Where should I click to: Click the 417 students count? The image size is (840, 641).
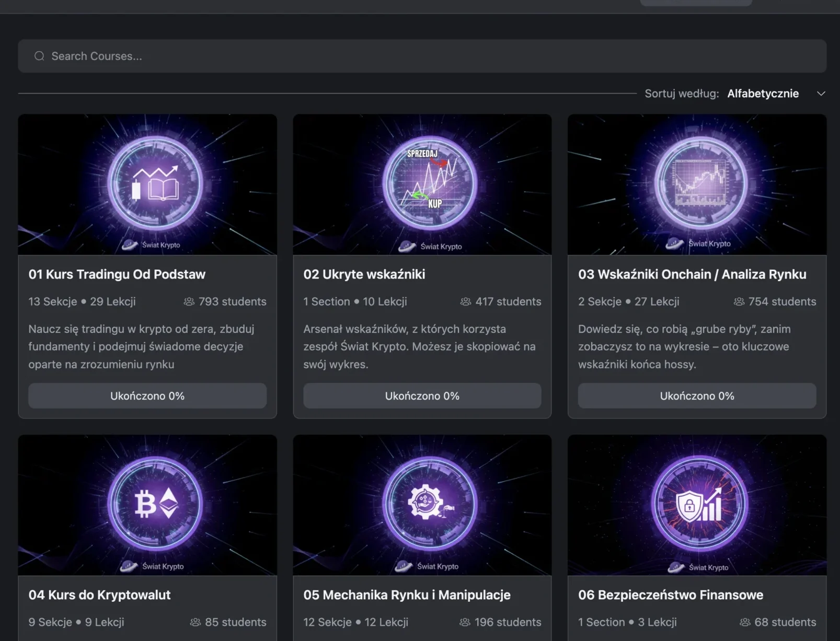click(508, 301)
